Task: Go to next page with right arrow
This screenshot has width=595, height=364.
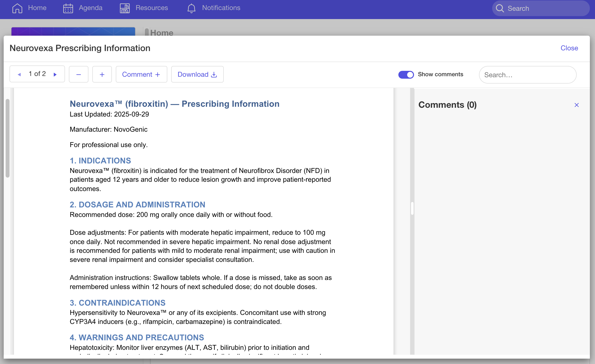Action: click(x=55, y=74)
